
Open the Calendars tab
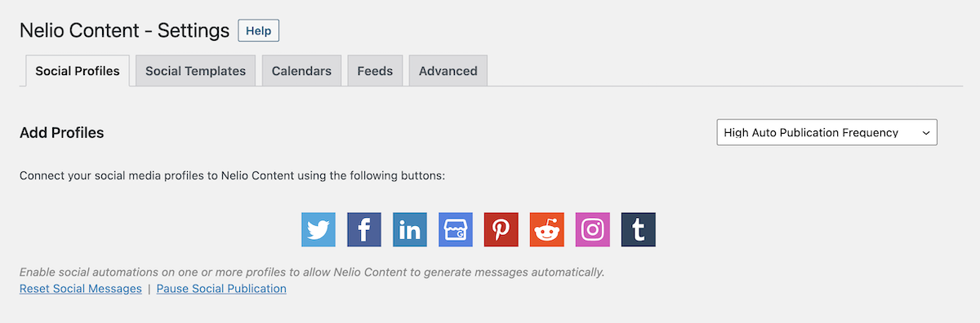pos(301,71)
